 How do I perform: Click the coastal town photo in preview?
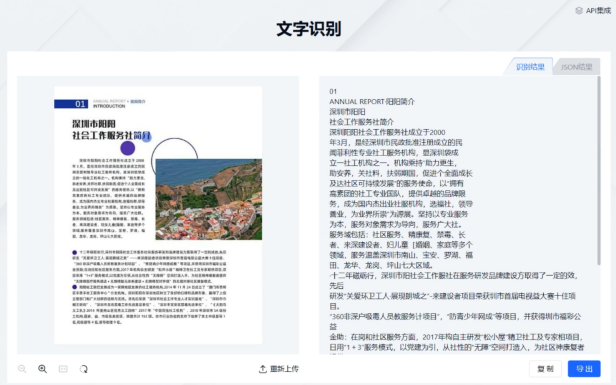point(209,199)
